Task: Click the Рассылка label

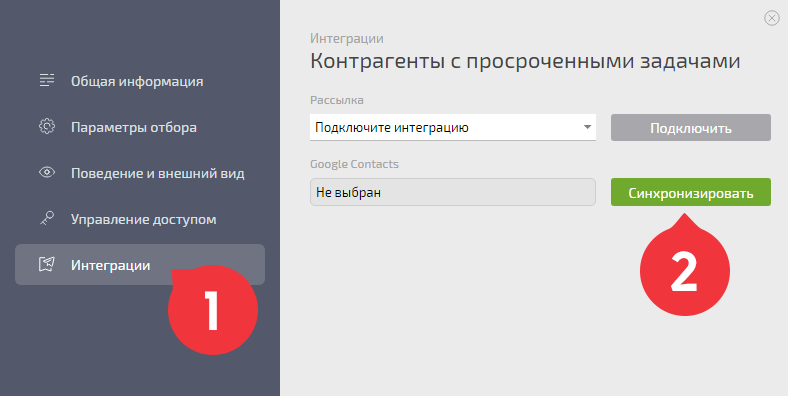Action: 337,100
